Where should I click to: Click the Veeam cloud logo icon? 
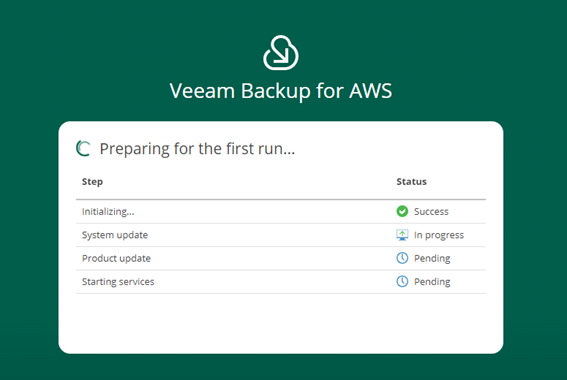tap(281, 53)
